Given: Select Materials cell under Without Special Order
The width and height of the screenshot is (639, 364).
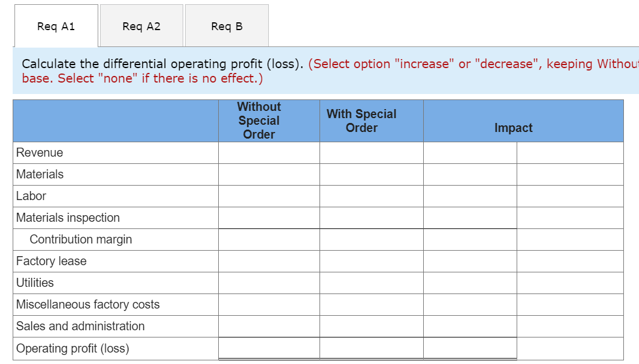Looking at the screenshot, I should click(269, 175).
